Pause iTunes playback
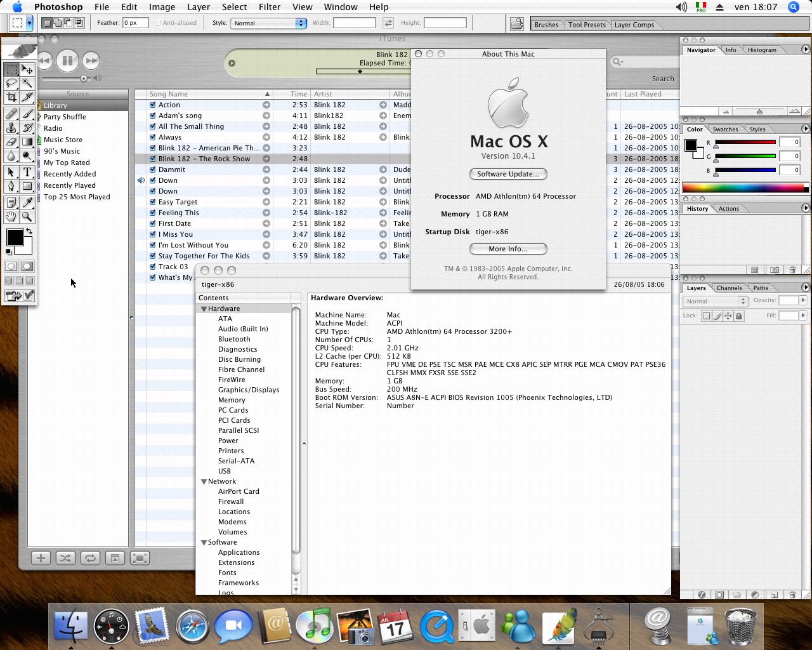Screen dimensions: 812x650 tap(67, 60)
